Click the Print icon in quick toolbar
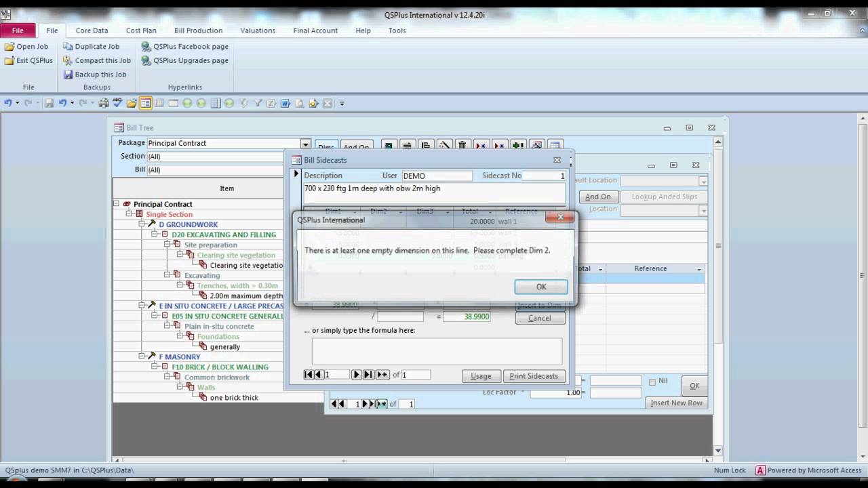This screenshot has width=868, height=488. click(x=104, y=104)
